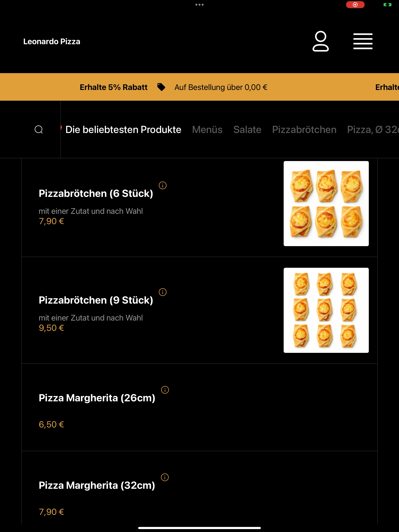Select Die beliebtesten Produkte category
This screenshot has width=399, height=532.
pyautogui.click(x=123, y=129)
